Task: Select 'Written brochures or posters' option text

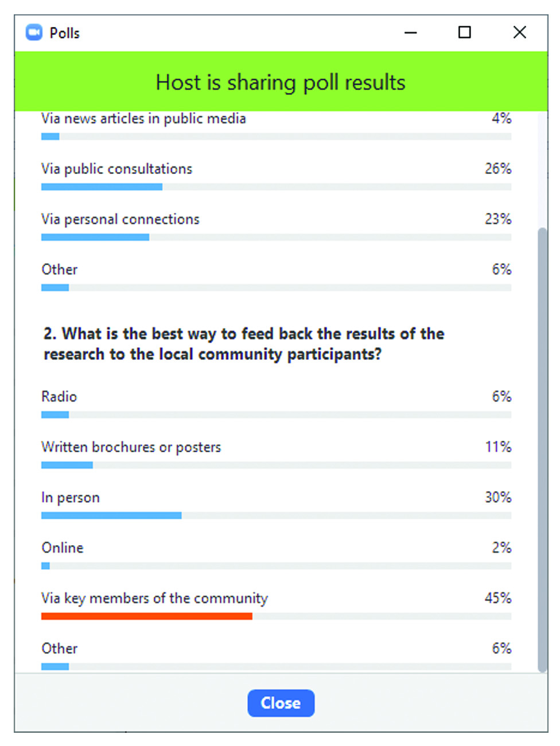Action: (131, 447)
